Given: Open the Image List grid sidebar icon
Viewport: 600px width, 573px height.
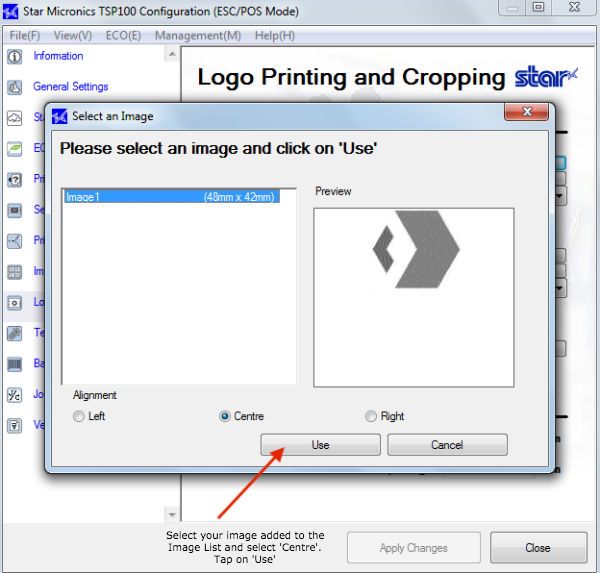Looking at the screenshot, I should pos(15,272).
